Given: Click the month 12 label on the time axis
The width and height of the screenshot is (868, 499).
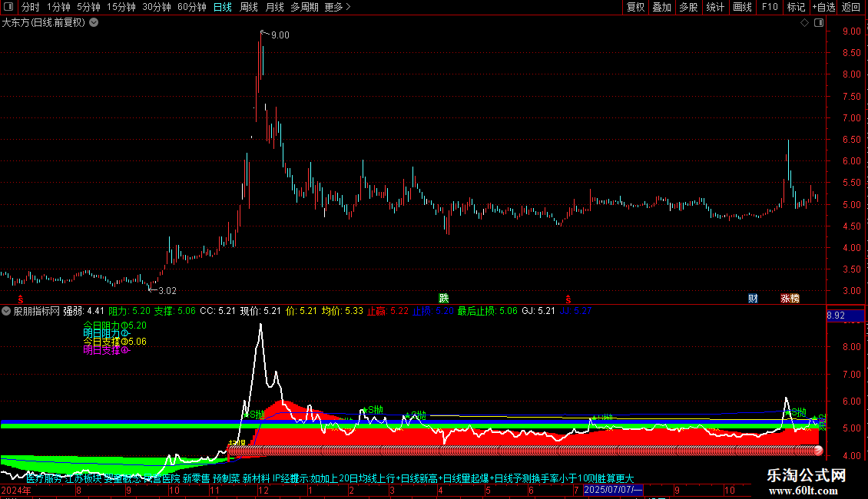Looking at the screenshot, I should tap(263, 490).
